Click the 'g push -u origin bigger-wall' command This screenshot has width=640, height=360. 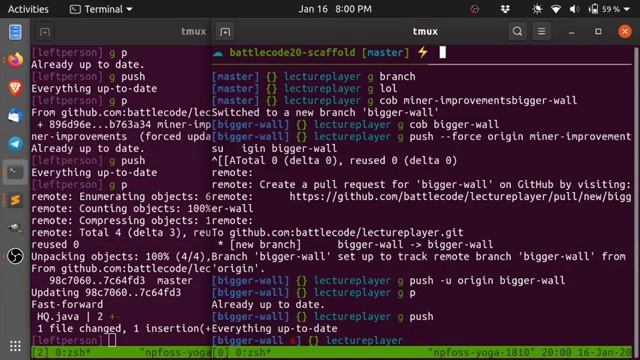coord(482,280)
